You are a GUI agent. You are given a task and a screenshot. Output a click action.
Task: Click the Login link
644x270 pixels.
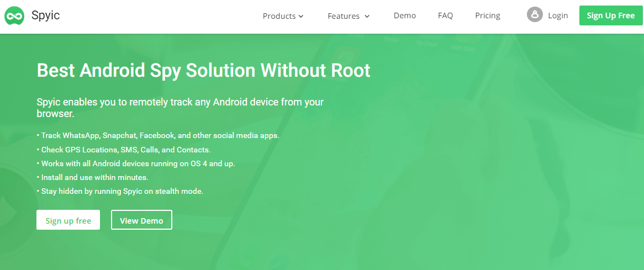(558, 15)
